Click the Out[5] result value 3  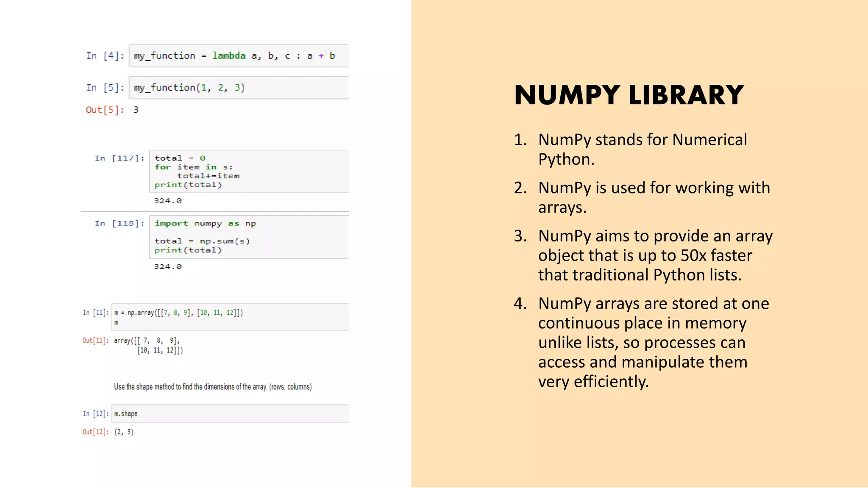tap(136, 110)
